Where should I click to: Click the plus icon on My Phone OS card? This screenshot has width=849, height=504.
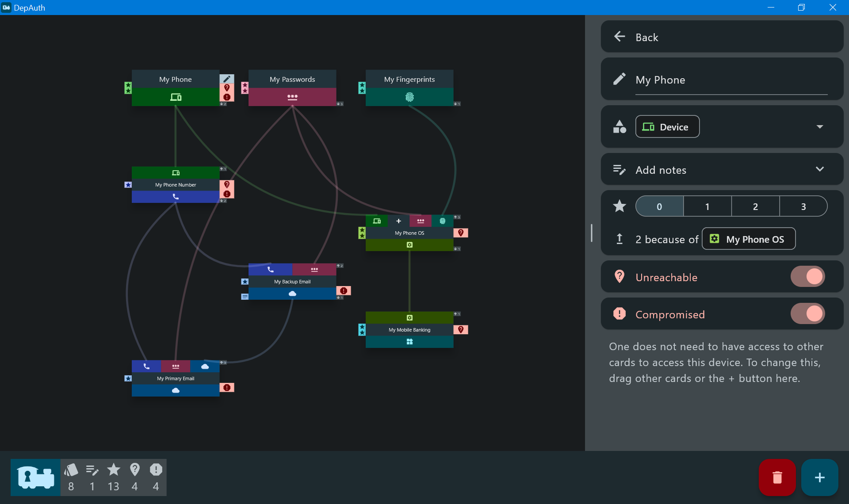(398, 221)
